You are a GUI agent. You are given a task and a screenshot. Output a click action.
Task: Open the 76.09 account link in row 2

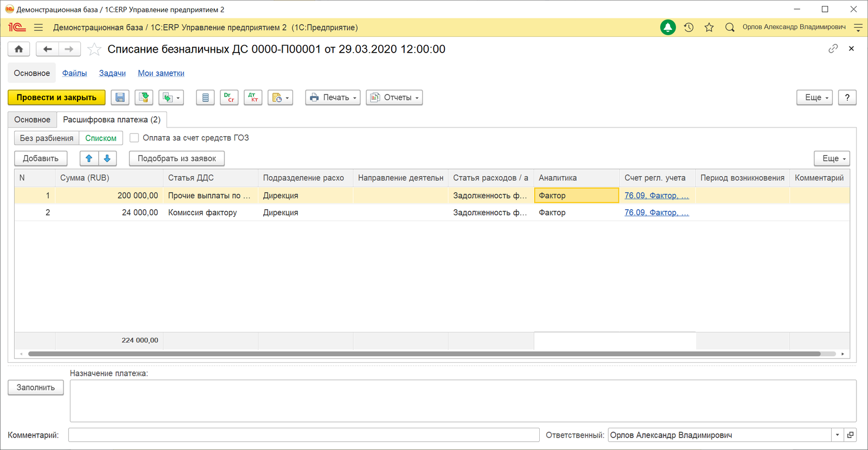[656, 213]
